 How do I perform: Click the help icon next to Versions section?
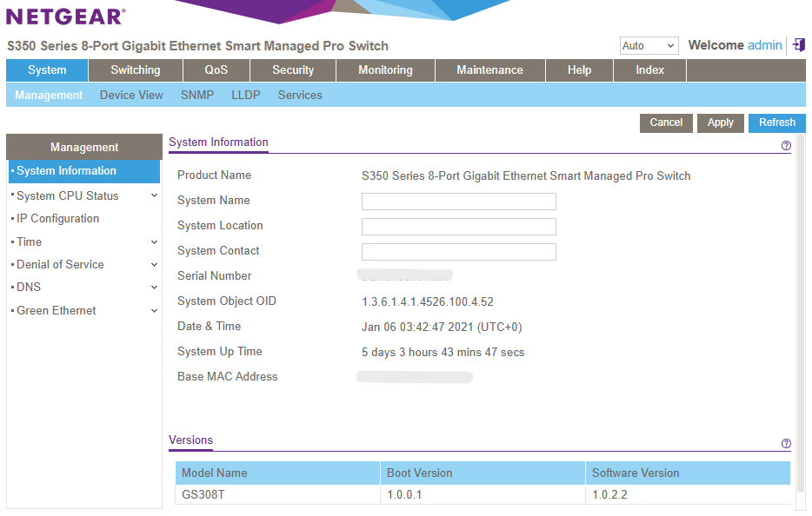786,444
